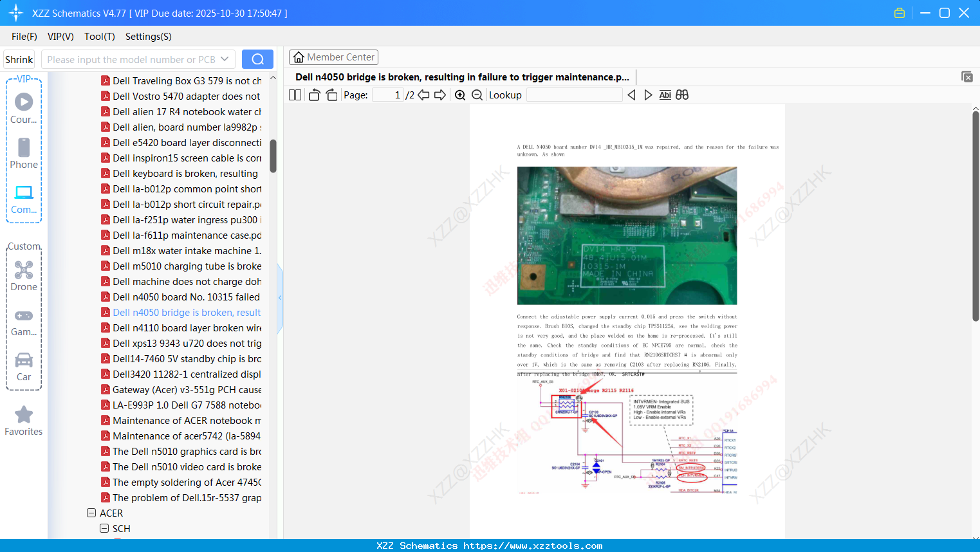Screen dimensions: 980x552
Task: Open Dell la-f611p maintenance case file
Action: point(181,235)
